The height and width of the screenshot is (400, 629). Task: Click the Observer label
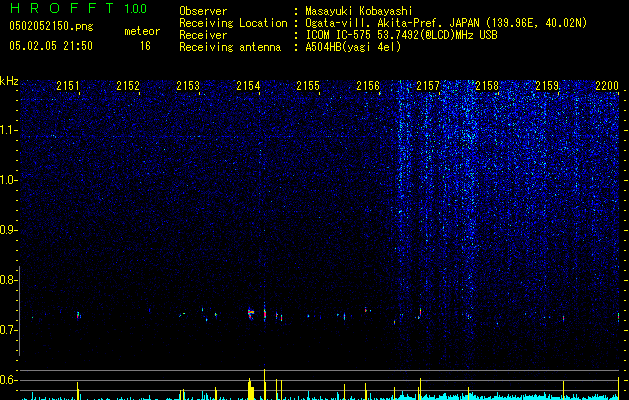click(x=203, y=11)
